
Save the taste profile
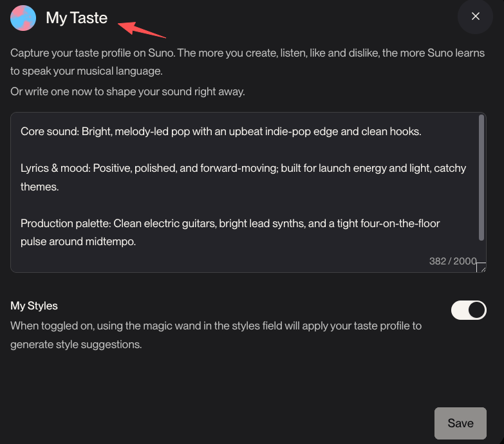[460, 423]
